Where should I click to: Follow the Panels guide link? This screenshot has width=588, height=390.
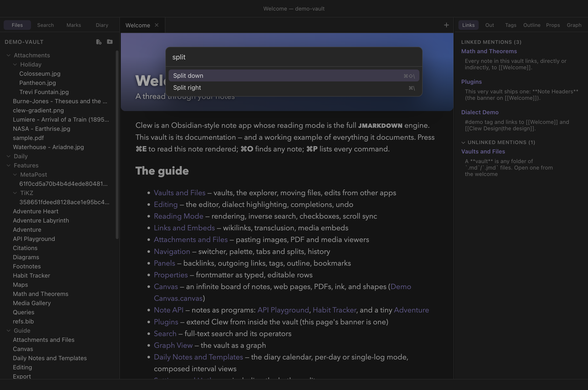point(164,263)
